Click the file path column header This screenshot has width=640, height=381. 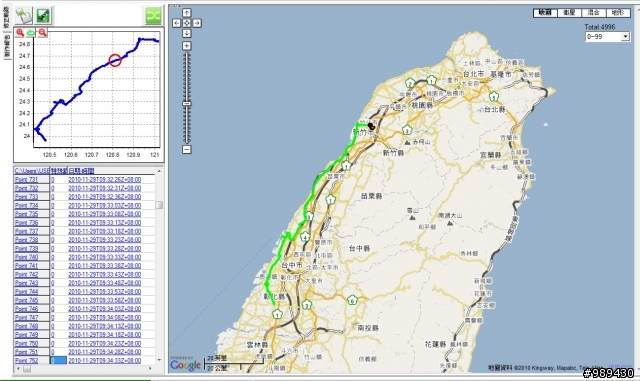31,171
